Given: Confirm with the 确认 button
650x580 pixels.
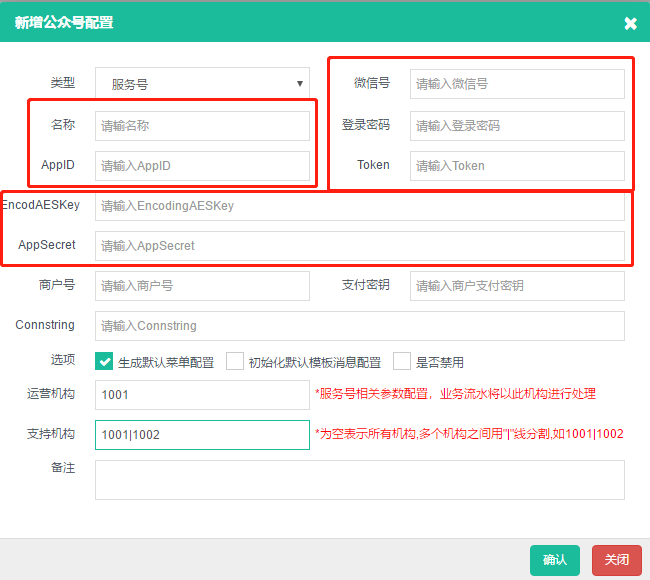Looking at the screenshot, I should click(x=555, y=560).
